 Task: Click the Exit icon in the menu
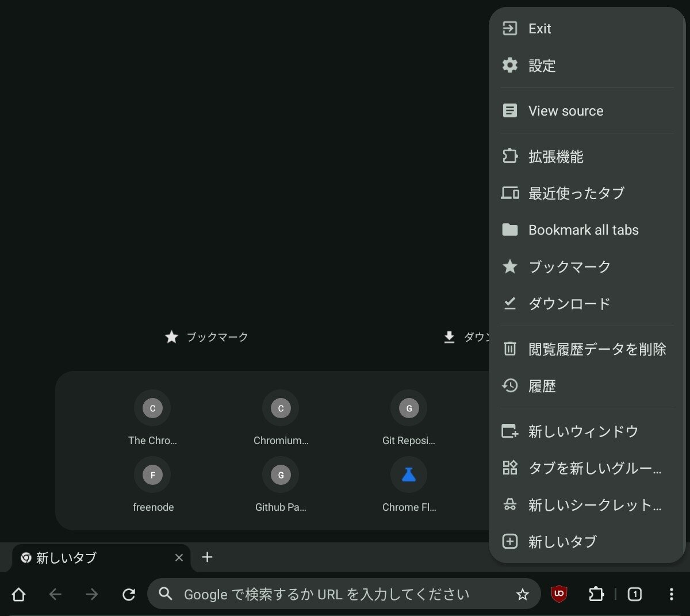pos(510,28)
